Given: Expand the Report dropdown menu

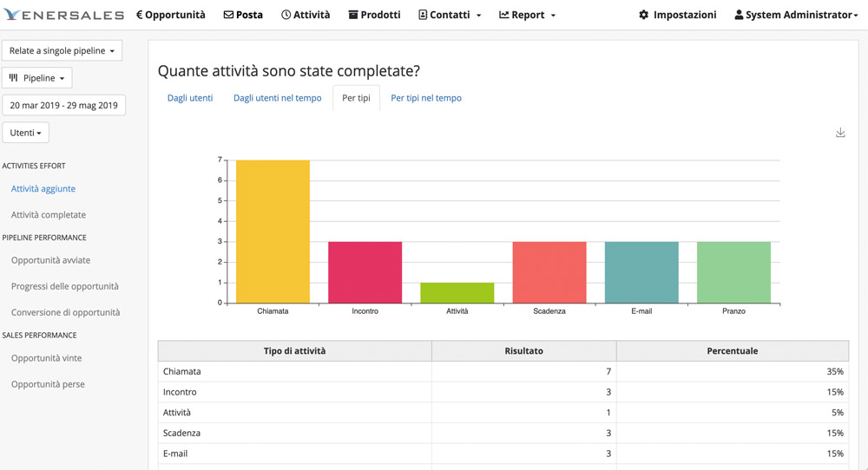Looking at the screenshot, I should (527, 15).
